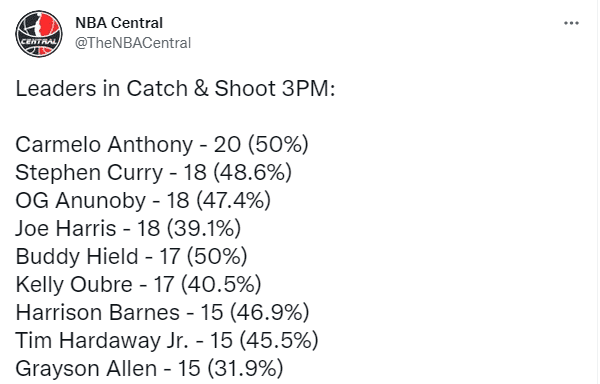Click Carmelo Anthony's (50%) percentage

(278, 145)
